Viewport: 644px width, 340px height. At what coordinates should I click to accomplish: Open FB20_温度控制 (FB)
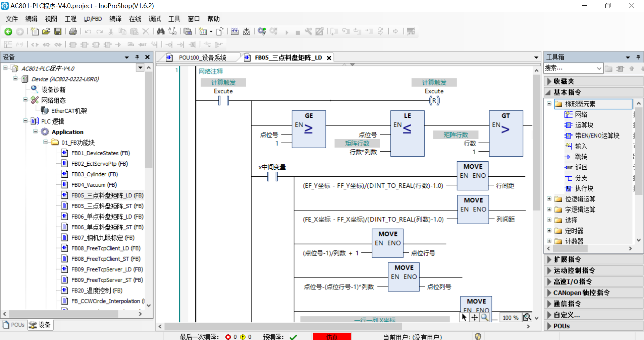[97, 290]
